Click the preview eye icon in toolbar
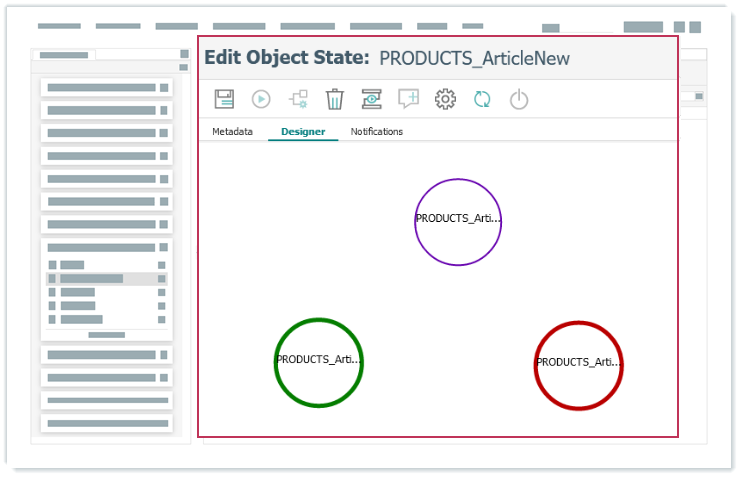Screen dimensions: 741x478 [x=372, y=99]
